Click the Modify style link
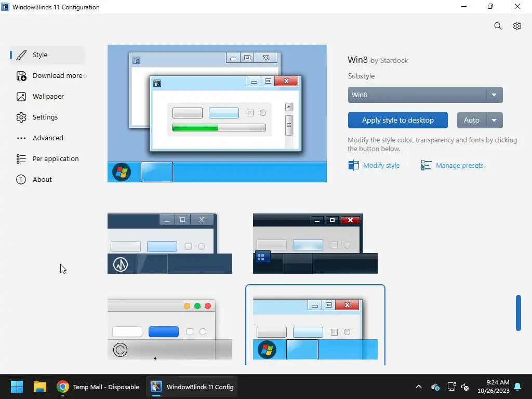This screenshot has width=532, height=399. [381, 166]
